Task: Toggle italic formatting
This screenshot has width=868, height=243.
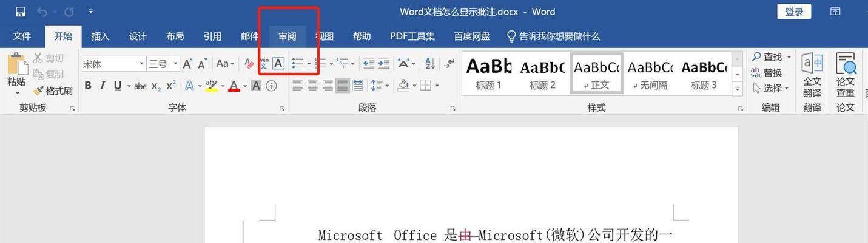Action: click(103, 86)
